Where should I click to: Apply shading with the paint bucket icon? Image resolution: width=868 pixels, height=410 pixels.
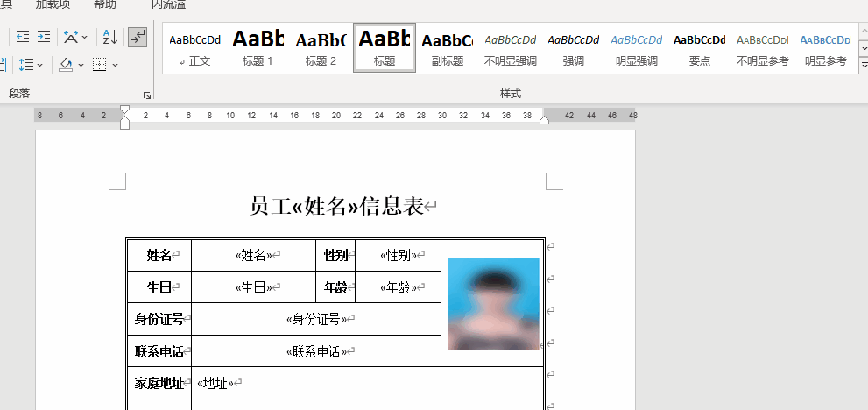66,65
